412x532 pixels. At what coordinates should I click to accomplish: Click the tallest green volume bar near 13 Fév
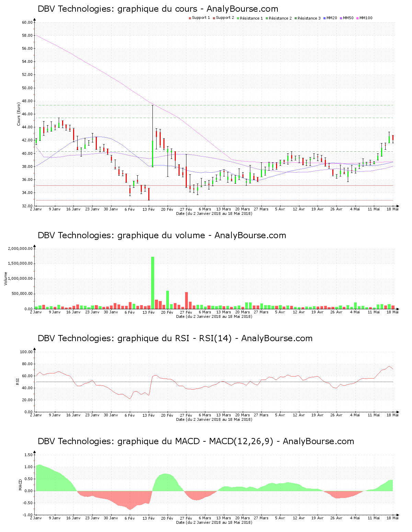[152, 283]
